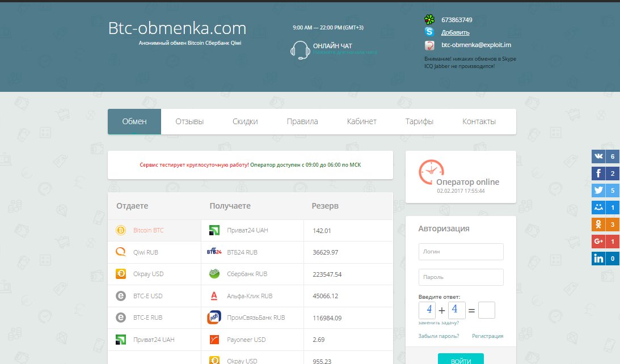
Task: Click the Payoneer USD icon
Action: (x=214, y=340)
